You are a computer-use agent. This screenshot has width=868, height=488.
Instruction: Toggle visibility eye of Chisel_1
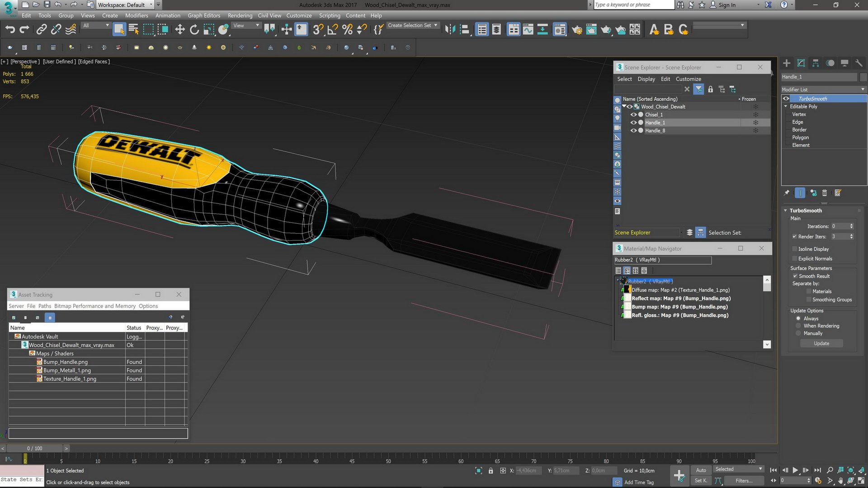(x=633, y=115)
